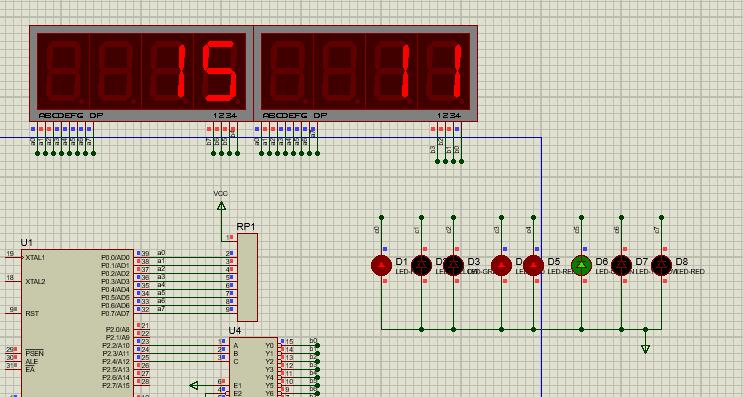Click the VCC power terminal arrow
Image resolution: width=743 pixels, height=397 pixels.
[x=221, y=206]
